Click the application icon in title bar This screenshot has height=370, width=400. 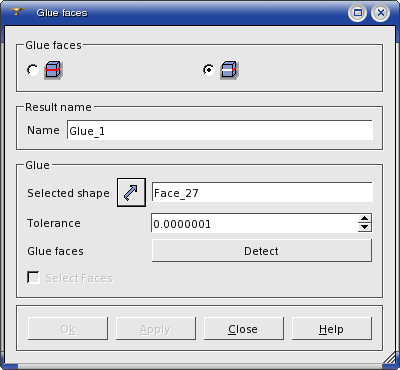tap(17, 12)
